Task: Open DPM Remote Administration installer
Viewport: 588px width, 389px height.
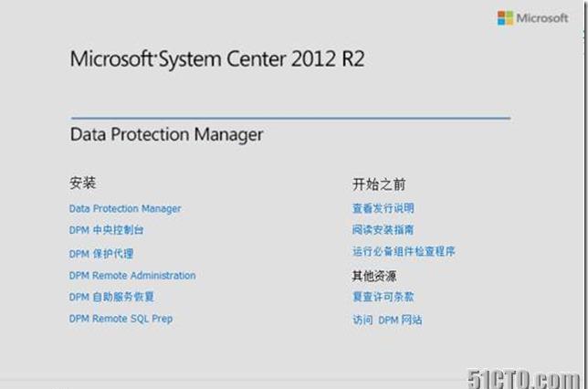Action: tap(132, 276)
